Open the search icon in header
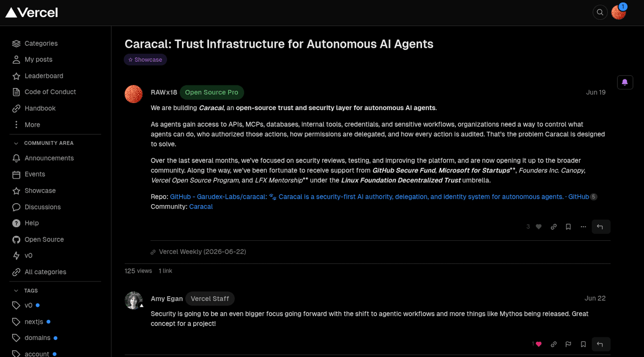The width and height of the screenshot is (644, 357). [x=600, y=13]
